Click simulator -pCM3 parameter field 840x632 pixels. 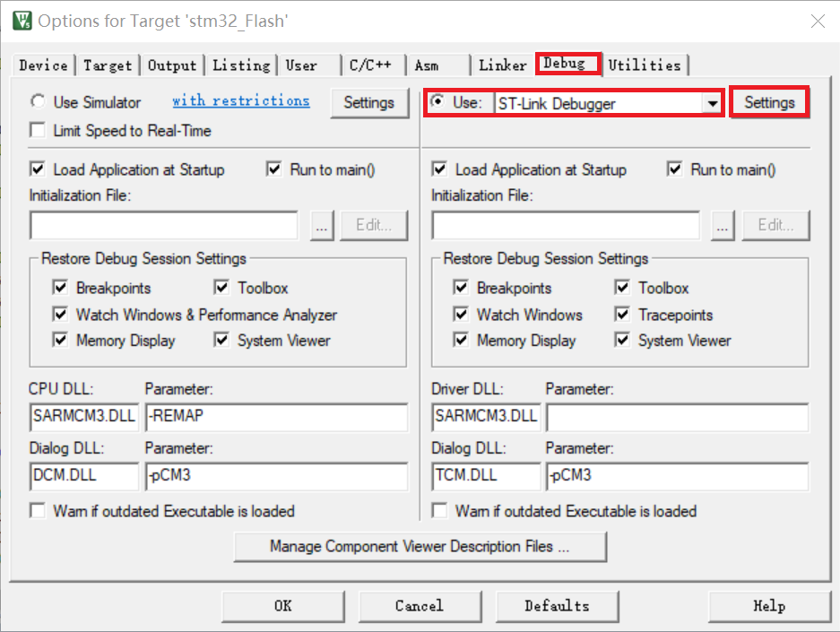coord(276,476)
